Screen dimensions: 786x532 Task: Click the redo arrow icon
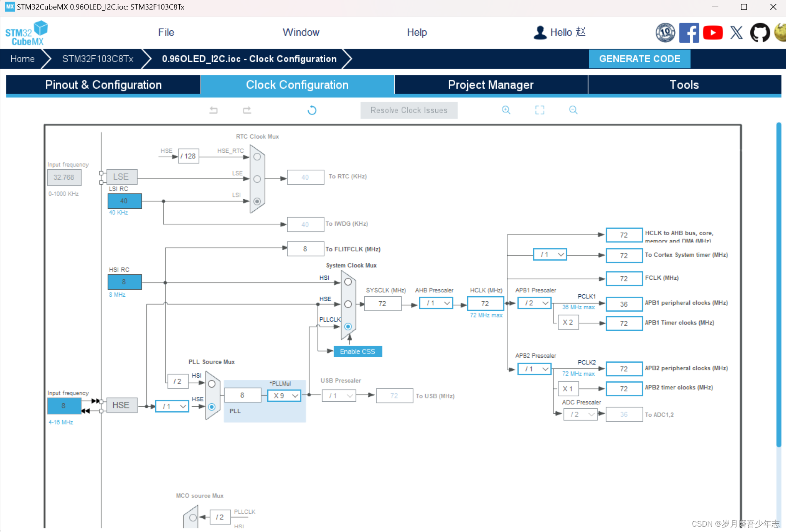pyautogui.click(x=247, y=110)
